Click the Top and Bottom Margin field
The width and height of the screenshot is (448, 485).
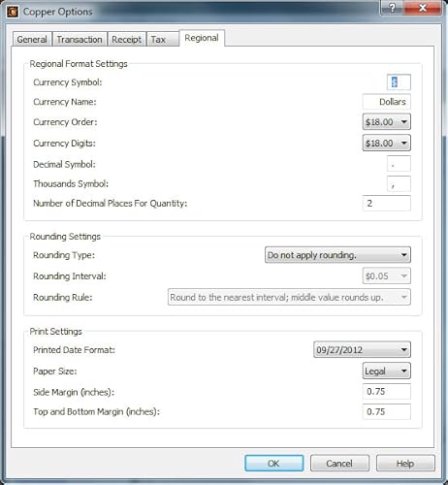click(x=387, y=412)
